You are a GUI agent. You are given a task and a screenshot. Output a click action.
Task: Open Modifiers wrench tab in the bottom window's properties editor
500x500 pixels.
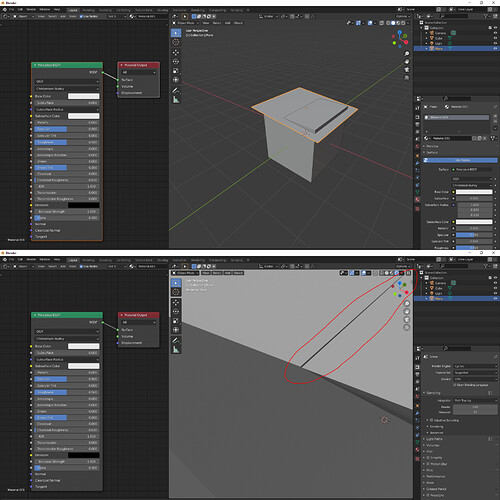417,413
